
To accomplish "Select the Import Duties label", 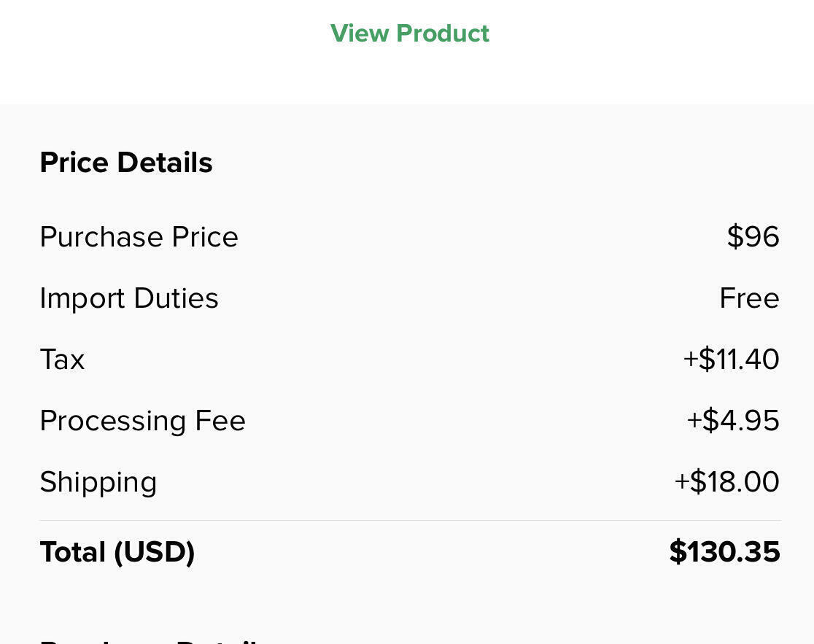I will tap(129, 298).
